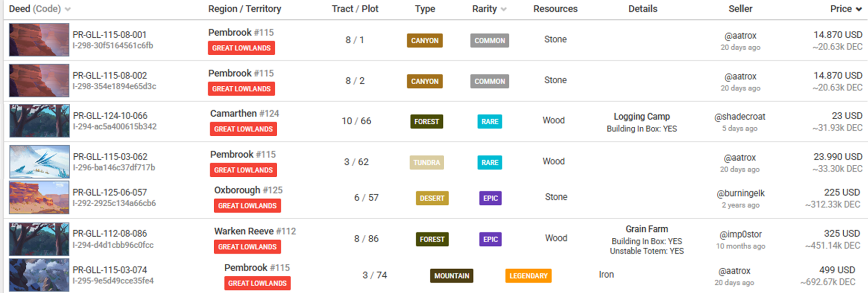The width and height of the screenshot is (868, 293).
Task: Expand the Rarity column sort arrow
Action: tap(504, 9)
